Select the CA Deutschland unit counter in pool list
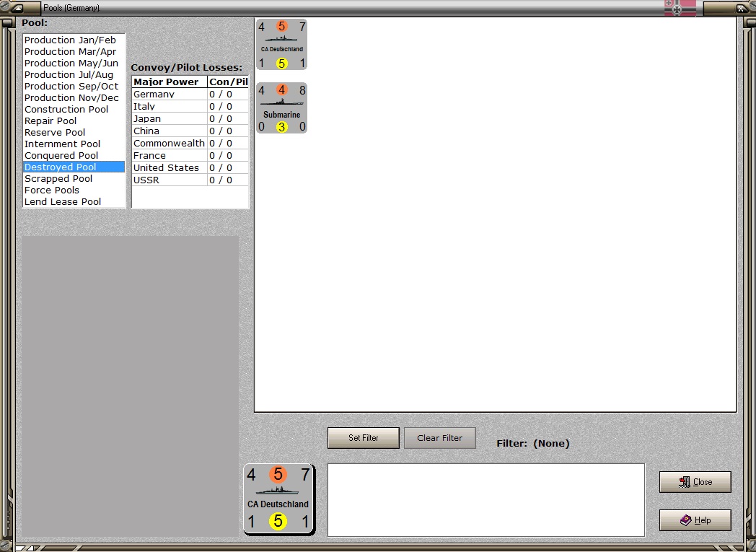This screenshot has width=756, height=552. (x=281, y=44)
